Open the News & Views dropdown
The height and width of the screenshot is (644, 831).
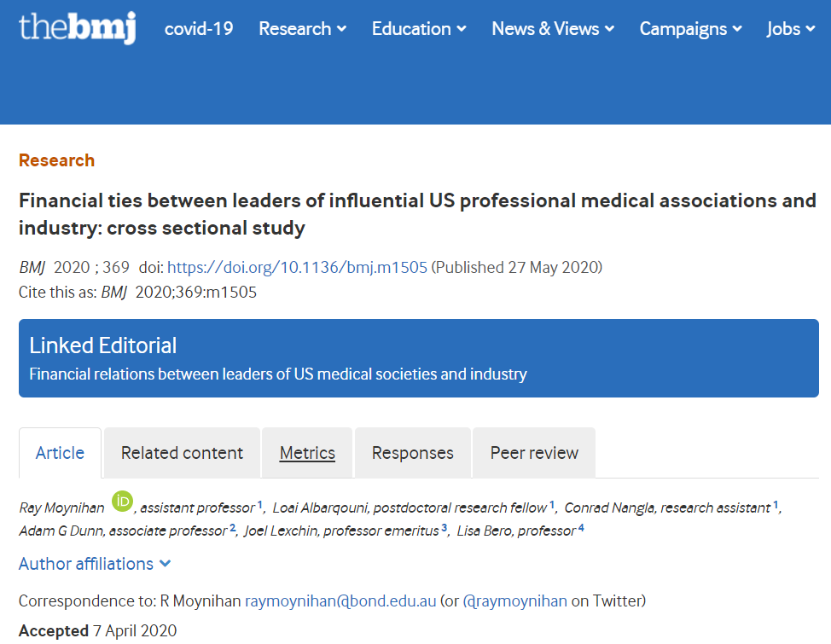pos(553,29)
